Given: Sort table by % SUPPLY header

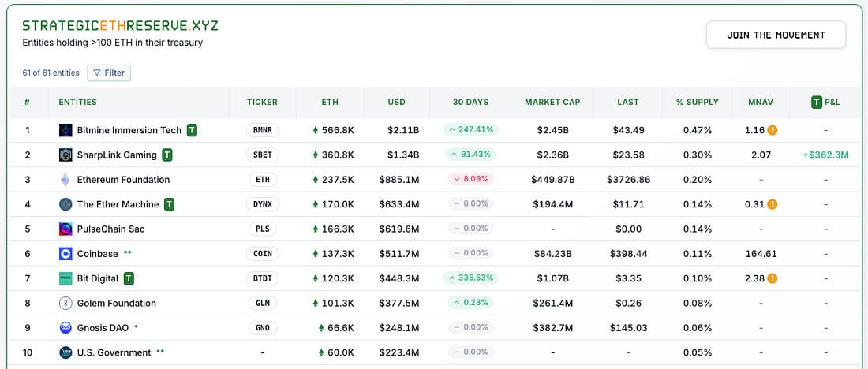Looking at the screenshot, I should click(698, 102).
